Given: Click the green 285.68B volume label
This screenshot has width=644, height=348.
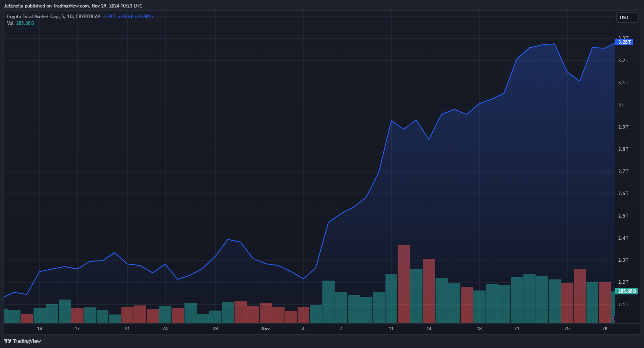Looking at the screenshot, I should click(627, 291).
